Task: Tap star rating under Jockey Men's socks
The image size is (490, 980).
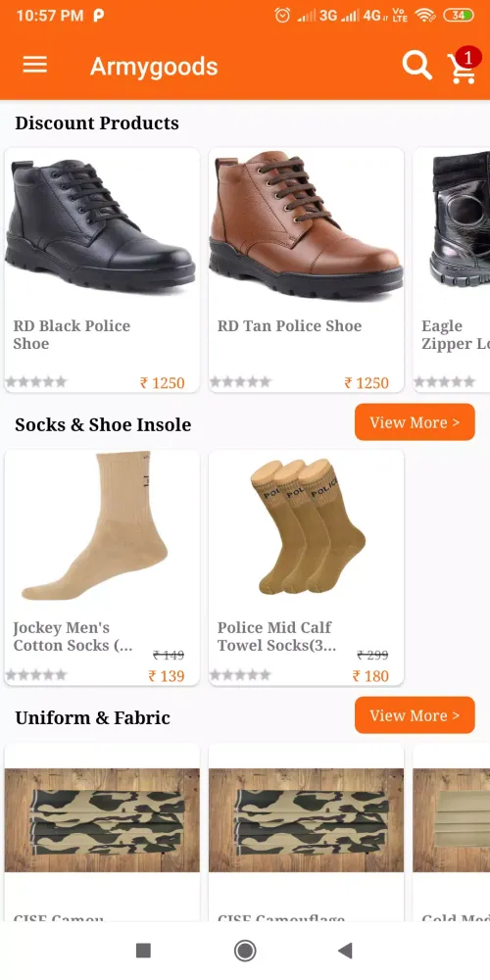Action: point(36,675)
